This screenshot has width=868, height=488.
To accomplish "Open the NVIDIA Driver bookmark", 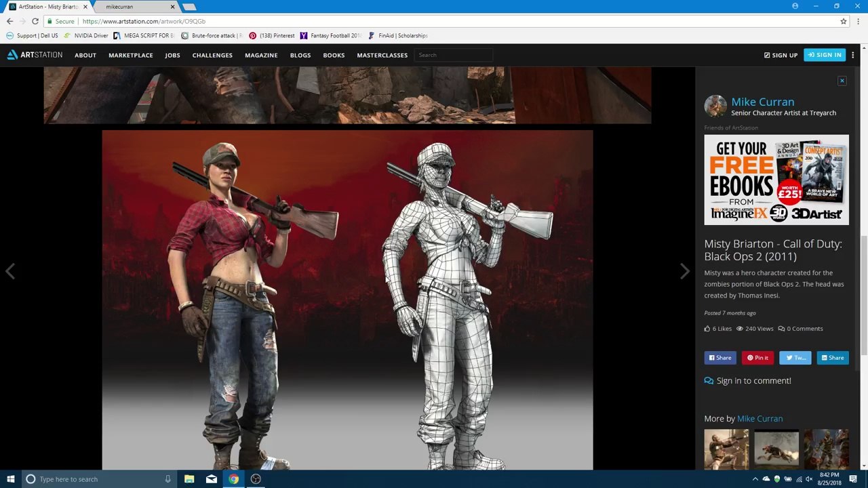I will [85, 35].
